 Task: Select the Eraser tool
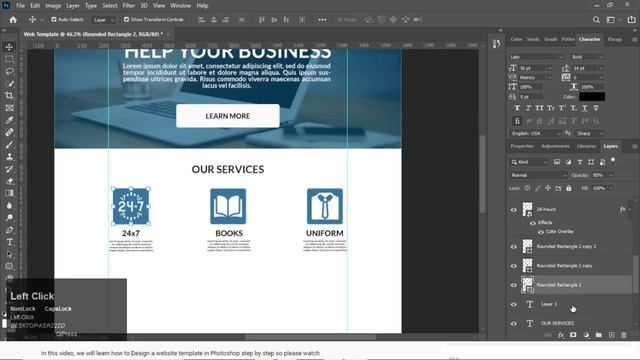(9, 181)
